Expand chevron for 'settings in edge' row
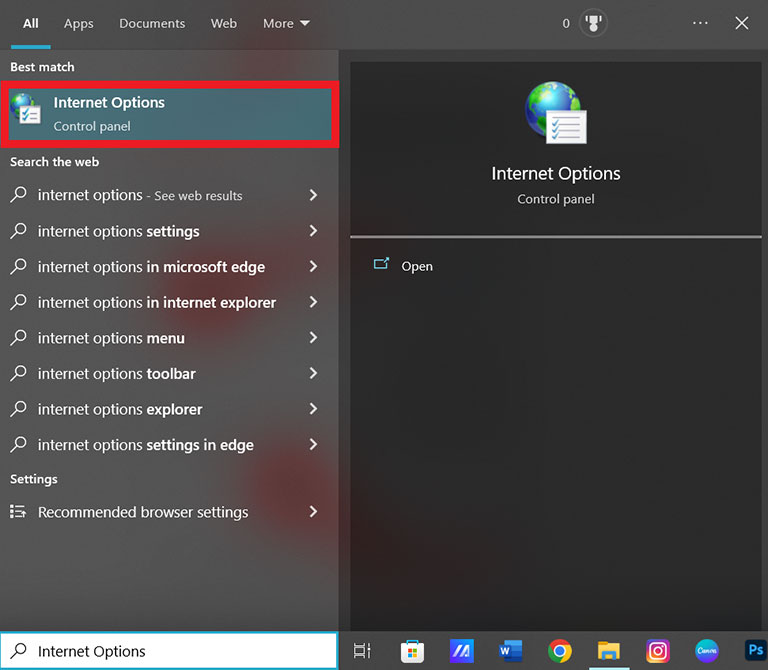 click(x=313, y=445)
